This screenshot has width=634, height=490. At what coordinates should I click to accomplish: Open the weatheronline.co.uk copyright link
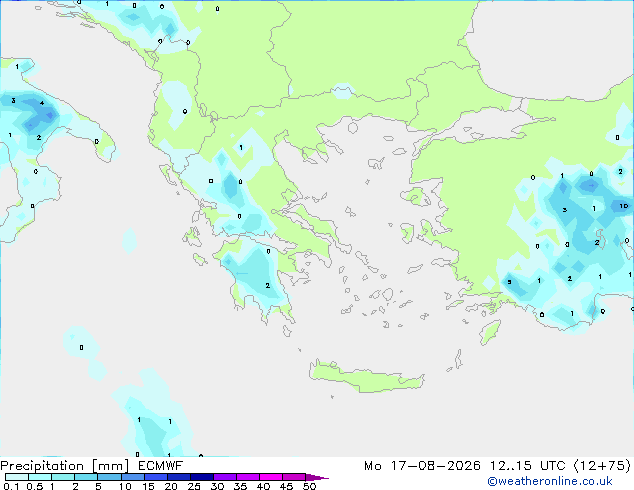point(549,481)
